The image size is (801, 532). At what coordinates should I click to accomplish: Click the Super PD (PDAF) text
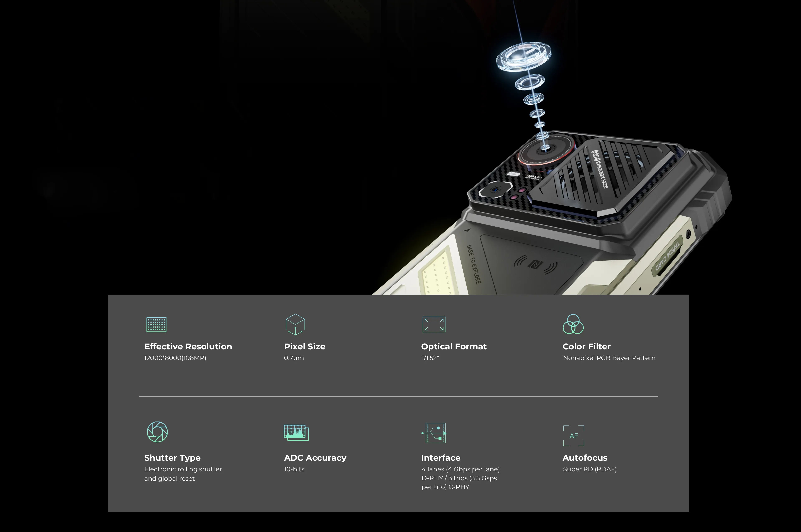click(x=589, y=469)
